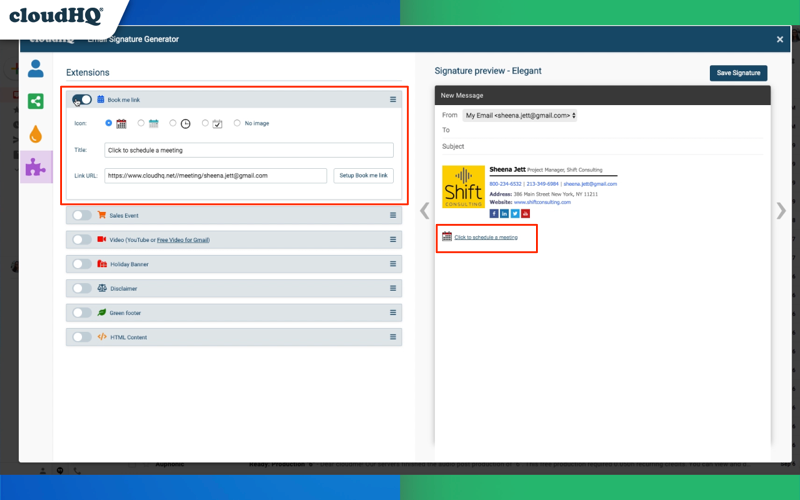
Task: Click the Link URL input field
Action: (x=215, y=176)
